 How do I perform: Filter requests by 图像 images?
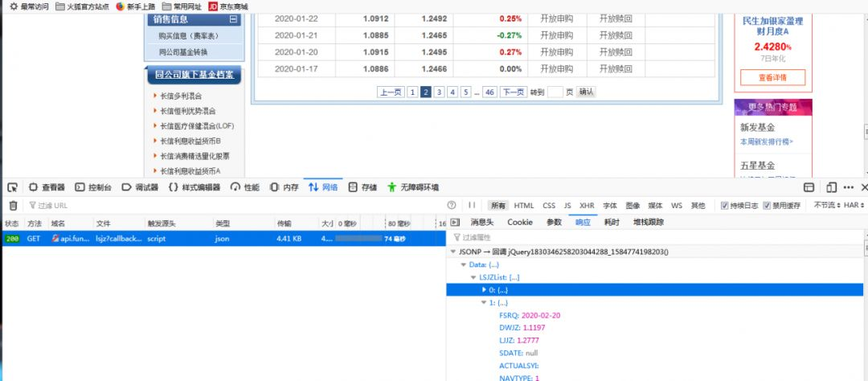(x=633, y=206)
